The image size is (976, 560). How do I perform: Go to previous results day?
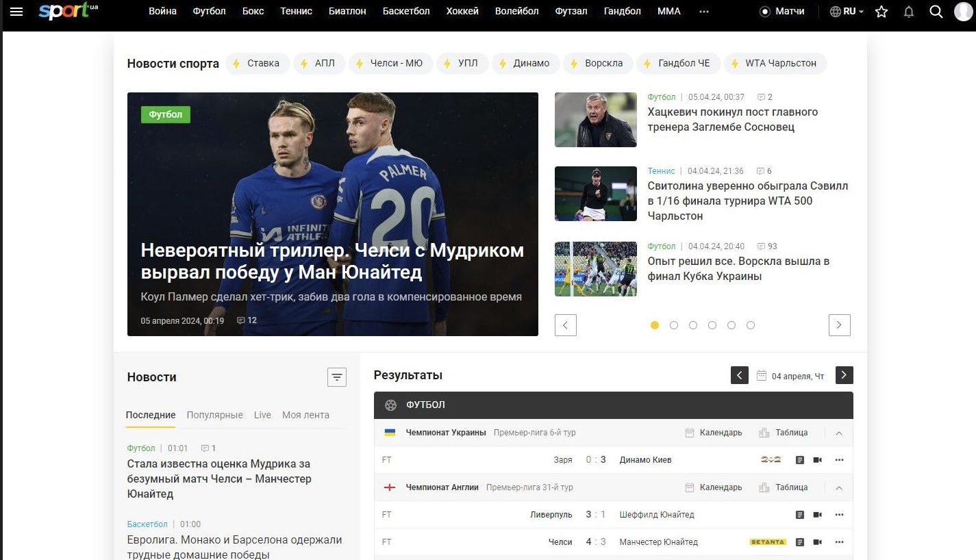click(x=740, y=375)
